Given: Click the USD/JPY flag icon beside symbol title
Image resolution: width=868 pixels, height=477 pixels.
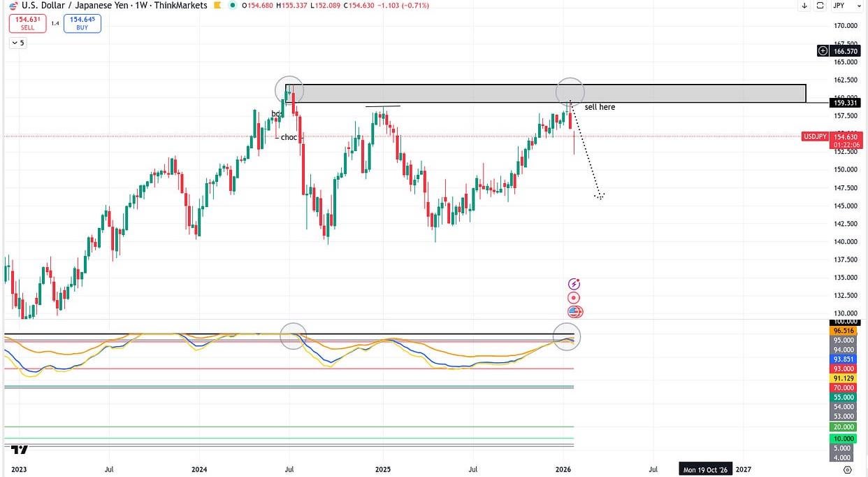Looking at the screenshot, I should (x=13, y=6).
